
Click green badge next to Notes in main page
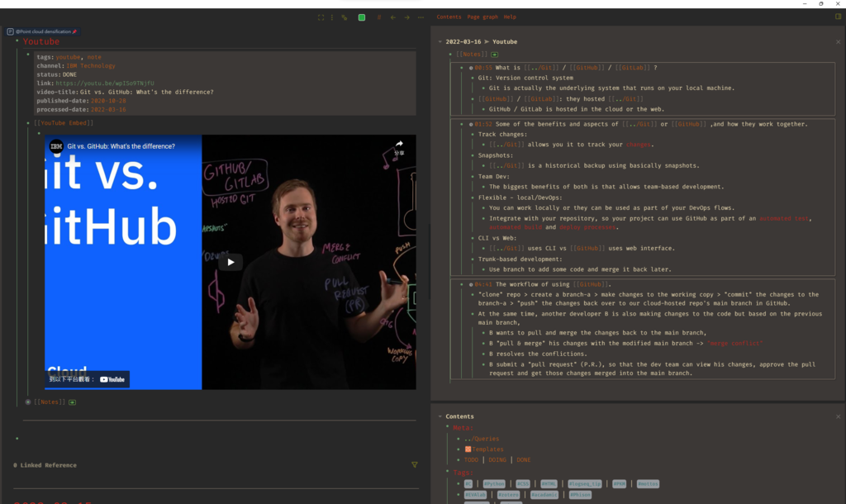[73, 402]
